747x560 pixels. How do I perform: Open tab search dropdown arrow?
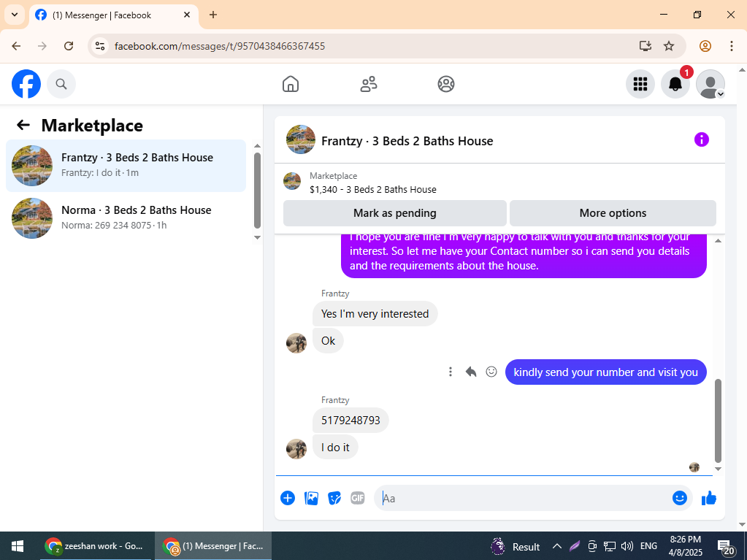(15, 15)
